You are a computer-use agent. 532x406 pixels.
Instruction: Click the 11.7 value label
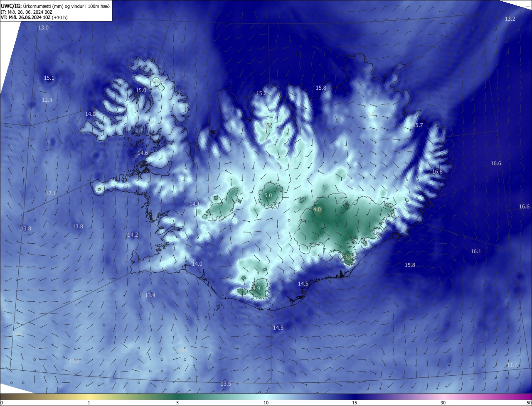tap(512, 364)
